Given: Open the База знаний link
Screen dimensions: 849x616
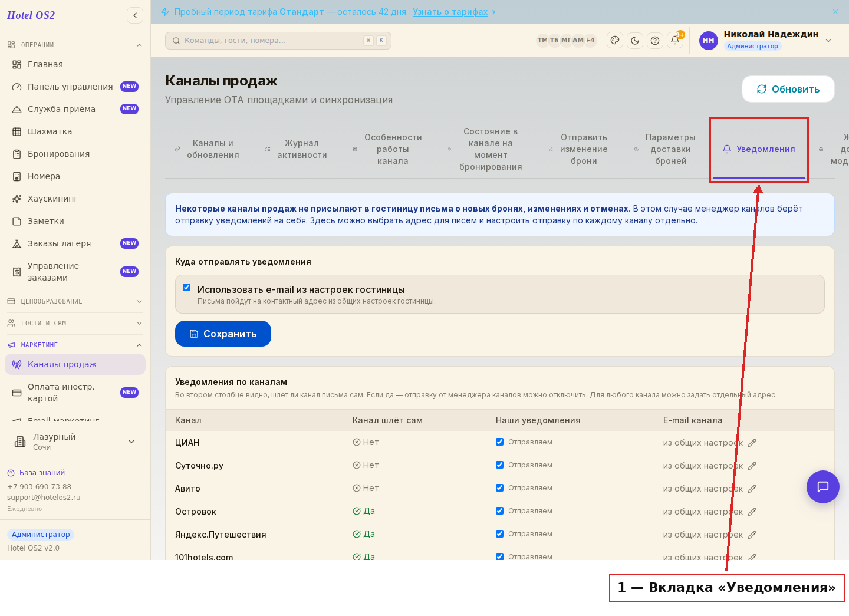Looking at the screenshot, I should pos(42,473).
